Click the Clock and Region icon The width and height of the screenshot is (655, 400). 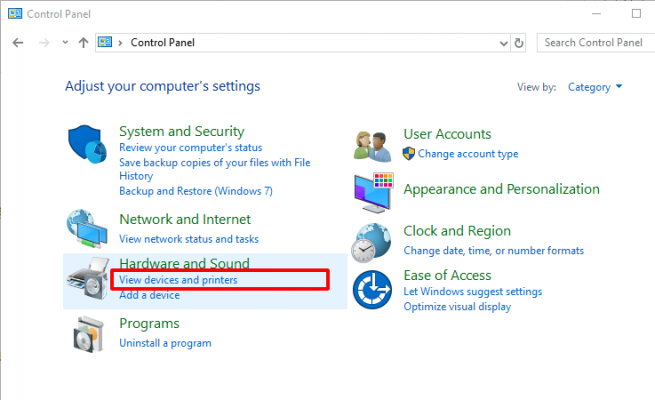(373, 241)
